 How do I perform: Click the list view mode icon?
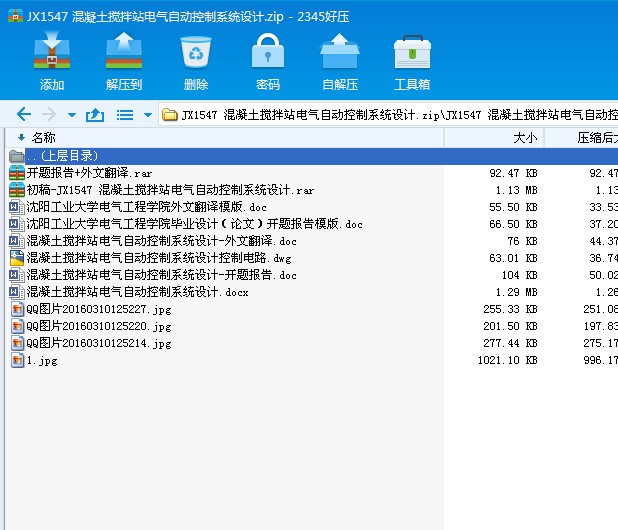tap(125, 115)
